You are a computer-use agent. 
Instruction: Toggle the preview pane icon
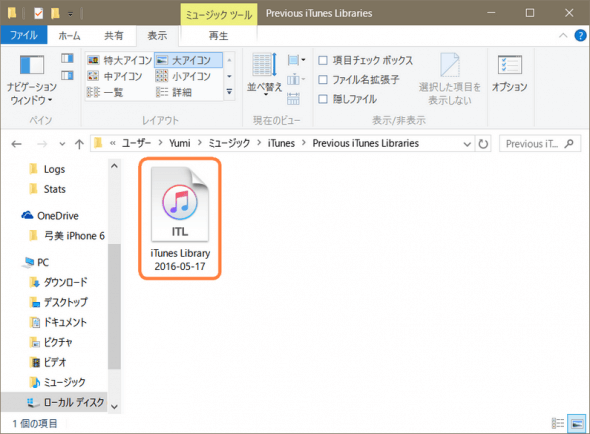[67, 58]
